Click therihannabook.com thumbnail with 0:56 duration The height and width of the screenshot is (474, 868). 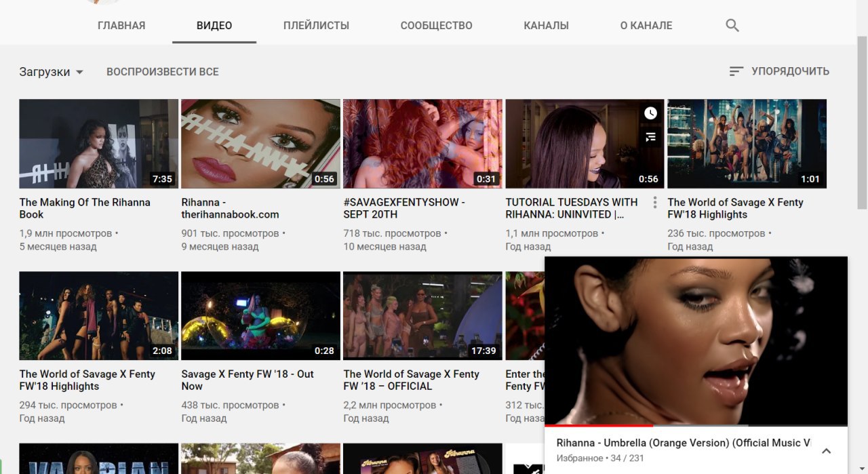tap(261, 144)
